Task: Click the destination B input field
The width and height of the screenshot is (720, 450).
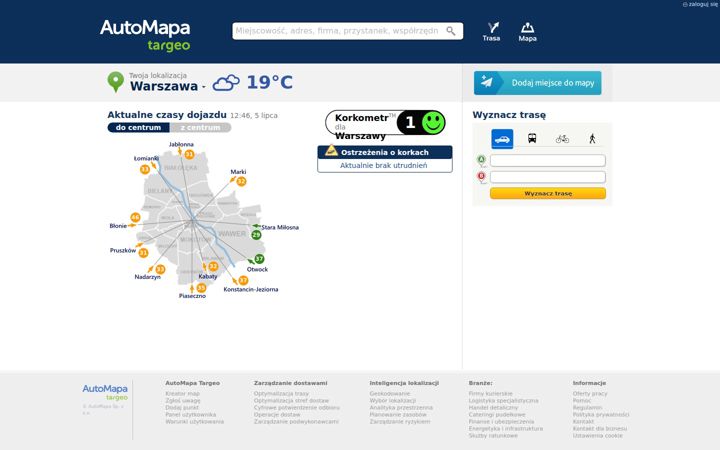Action: [x=548, y=177]
